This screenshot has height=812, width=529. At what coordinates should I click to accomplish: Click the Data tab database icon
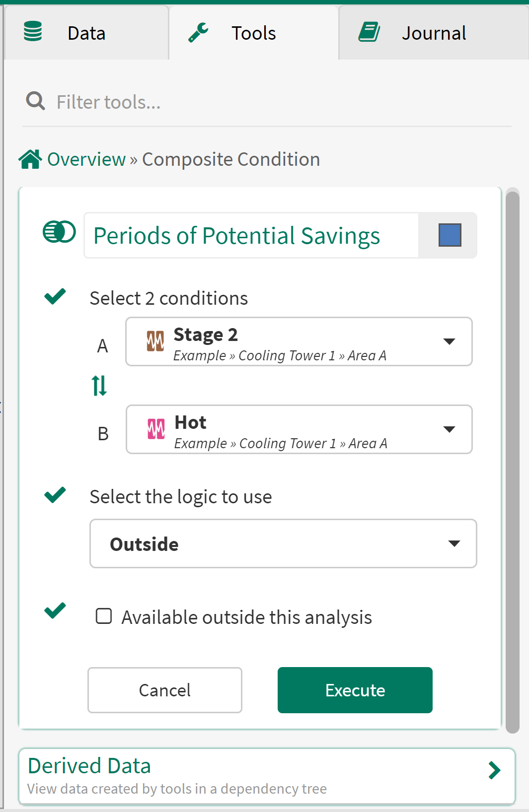[33, 32]
